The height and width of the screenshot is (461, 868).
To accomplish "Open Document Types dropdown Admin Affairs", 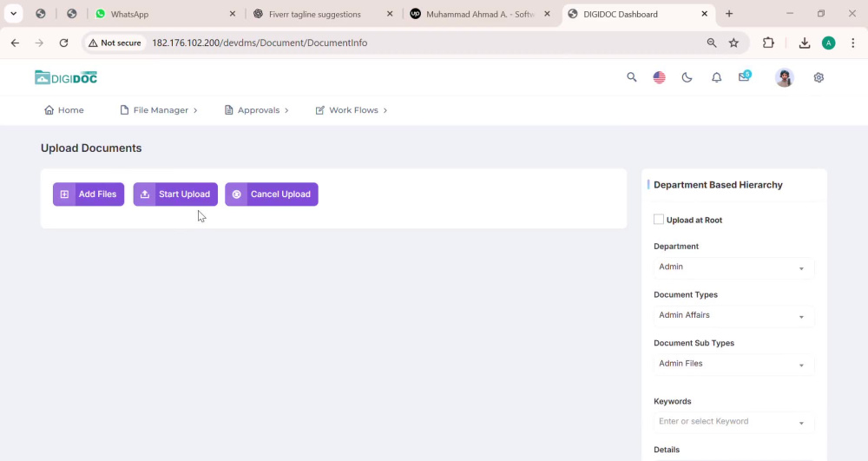I will (x=733, y=315).
